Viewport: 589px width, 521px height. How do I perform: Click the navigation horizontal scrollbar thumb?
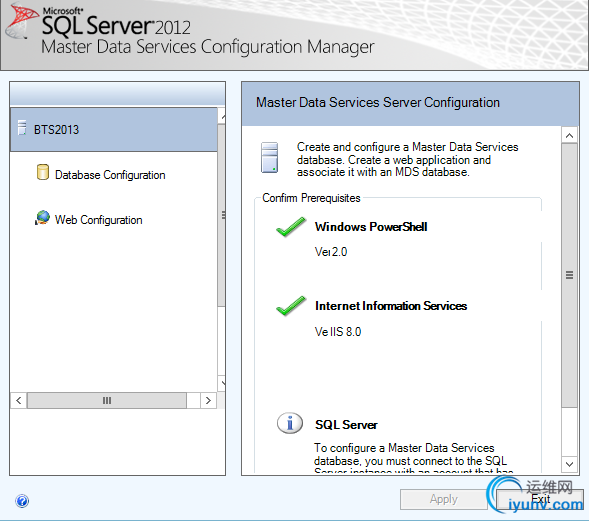point(107,400)
